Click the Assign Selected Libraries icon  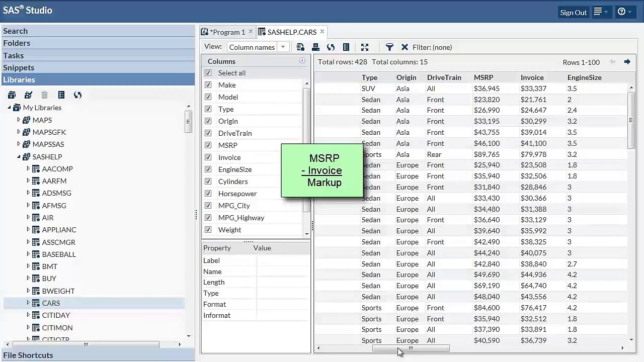click(28, 95)
